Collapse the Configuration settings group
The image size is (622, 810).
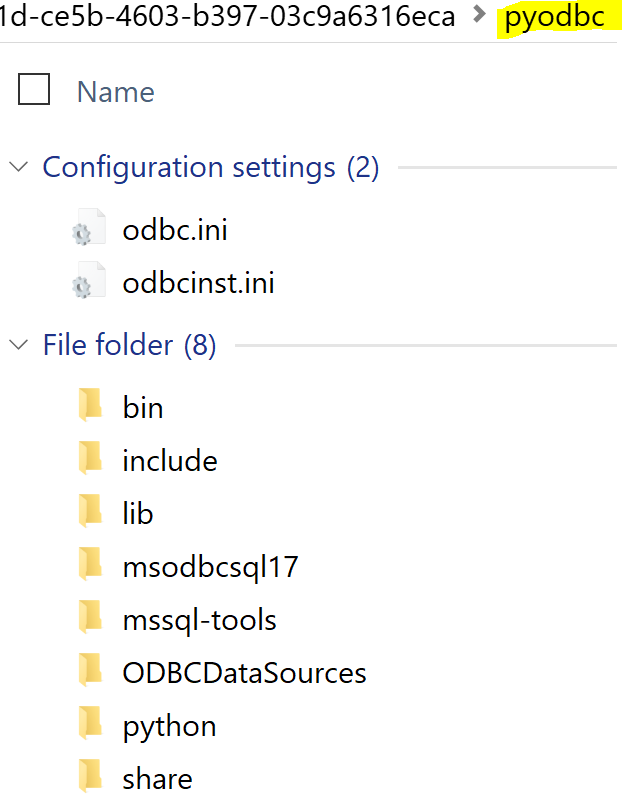pos(18,167)
